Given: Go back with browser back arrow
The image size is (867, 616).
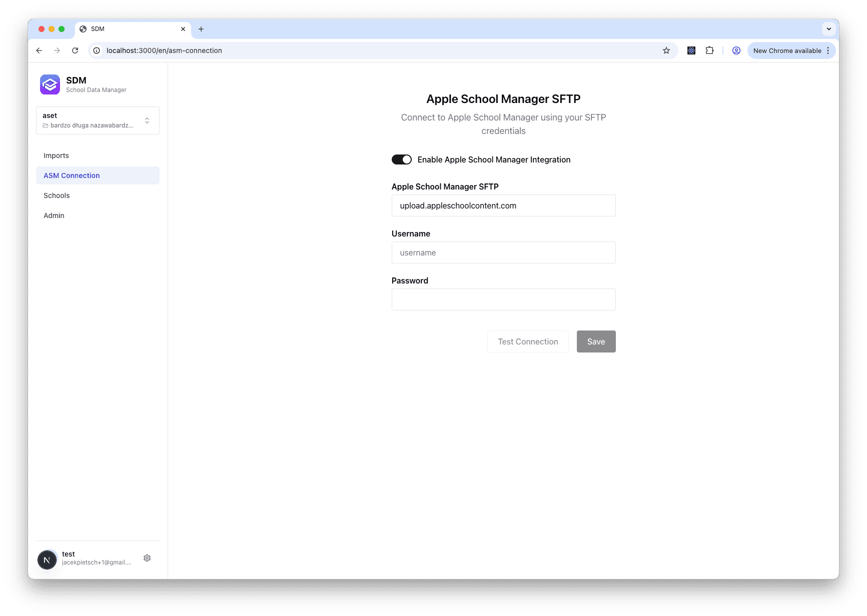Looking at the screenshot, I should (x=39, y=50).
